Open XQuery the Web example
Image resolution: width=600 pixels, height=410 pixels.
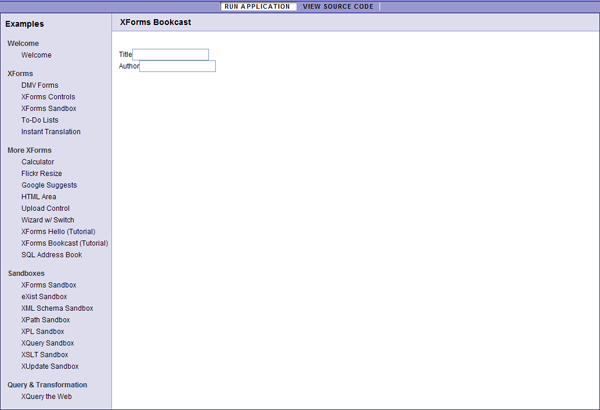point(46,396)
